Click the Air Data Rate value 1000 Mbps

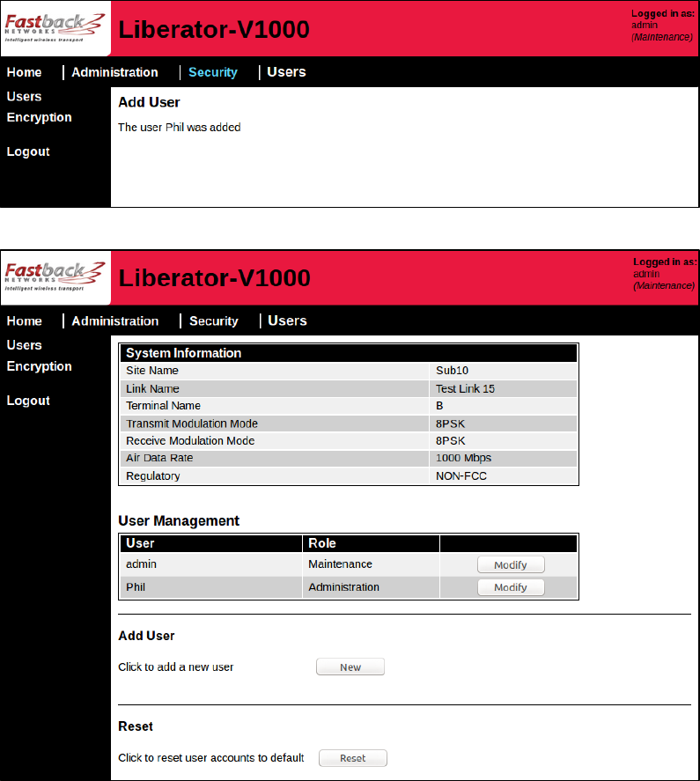pos(463,458)
